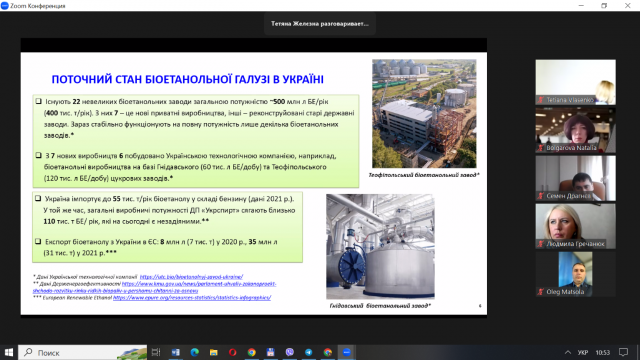Open the Windows notification center icon

click(x=623, y=352)
